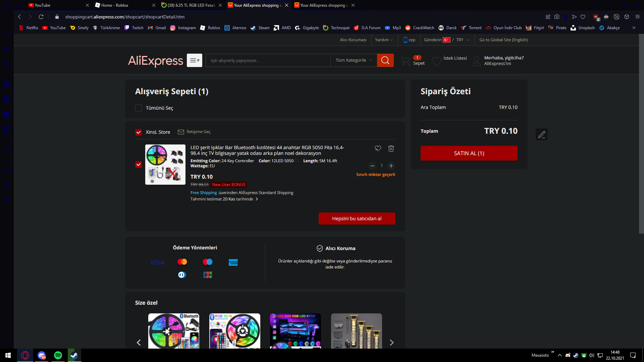The height and width of the screenshot is (362, 644).
Task: Add LED strip to wishlist via heart icon
Action: click(378, 148)
